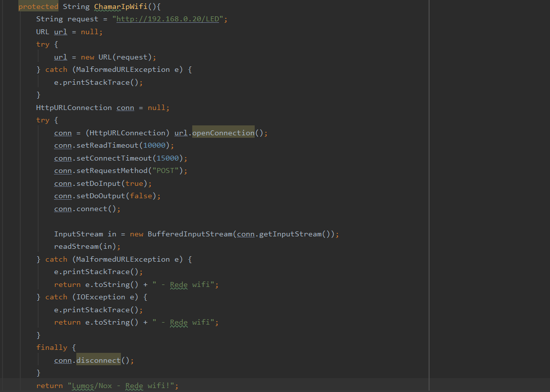Open the http://192.168.0.20/LED link

tap(167, 19)
